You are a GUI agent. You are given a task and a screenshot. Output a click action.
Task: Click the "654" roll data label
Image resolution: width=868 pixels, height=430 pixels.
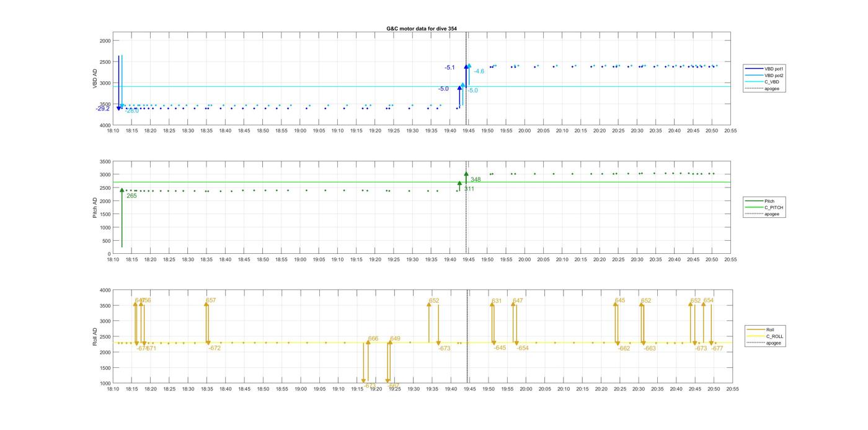(709, 300)
